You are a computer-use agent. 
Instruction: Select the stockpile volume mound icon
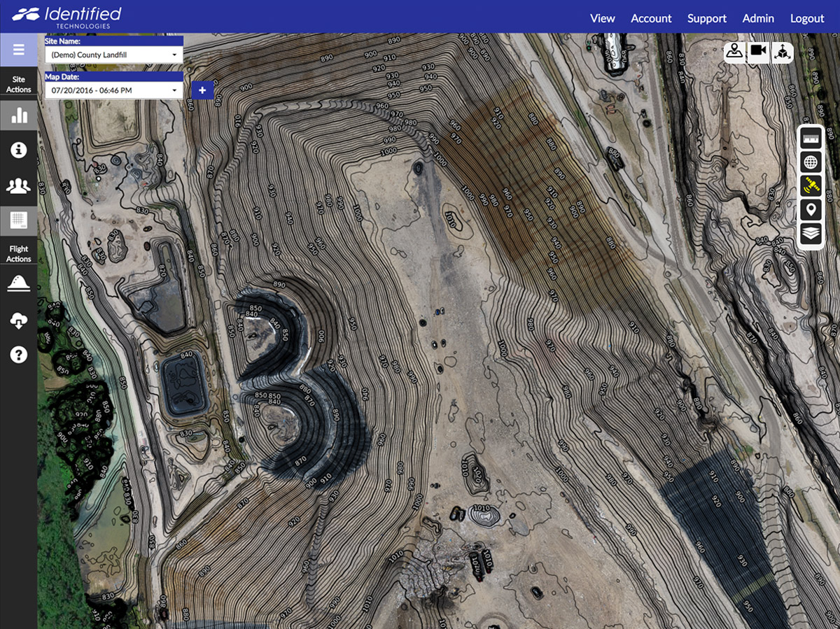click(x=18, y=283)
